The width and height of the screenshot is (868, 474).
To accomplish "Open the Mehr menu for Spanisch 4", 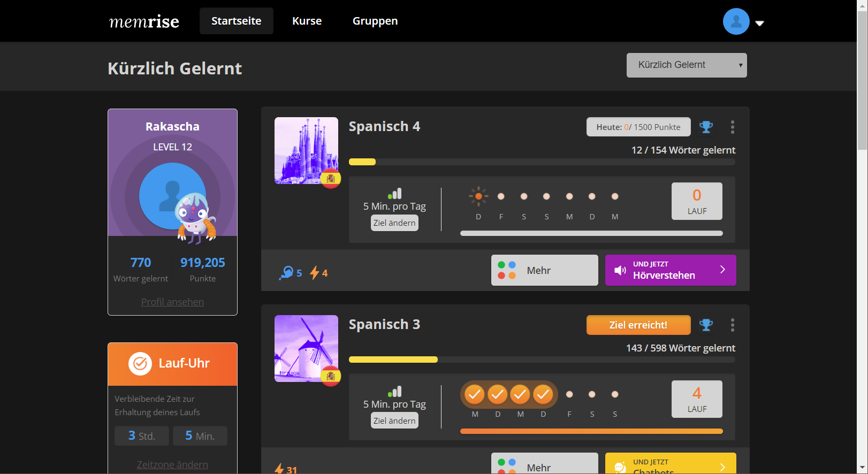I will click(545, 270).
